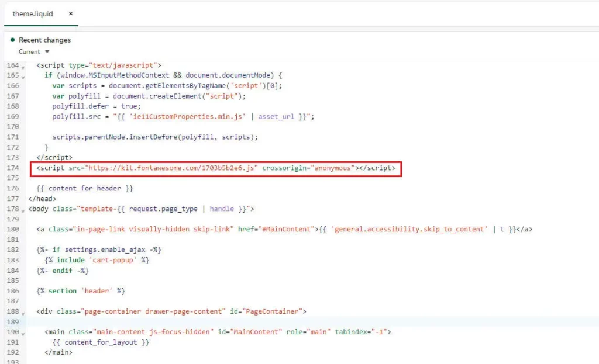Click polyfill.defer = true line
The image size is (599, 364).
coord(97,106)
